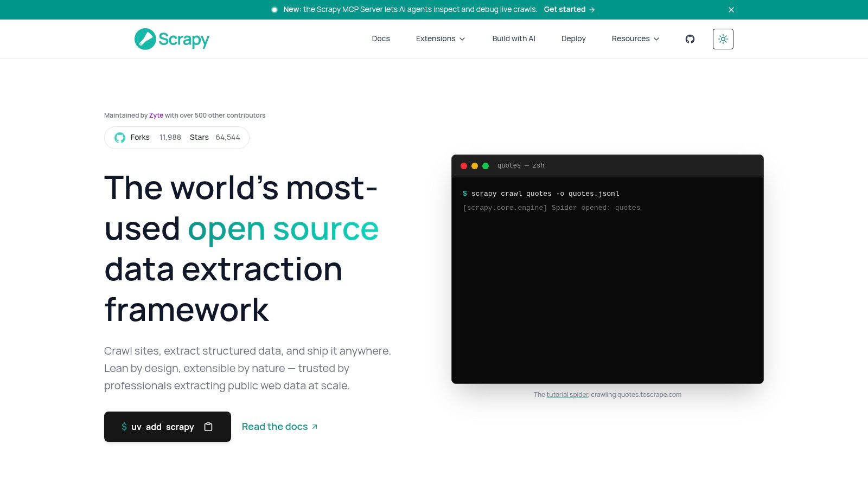This screenshot has width=868, height=488.
Task: Expand the Extensions dropdown menu
Action: click(x=441, y=39)
